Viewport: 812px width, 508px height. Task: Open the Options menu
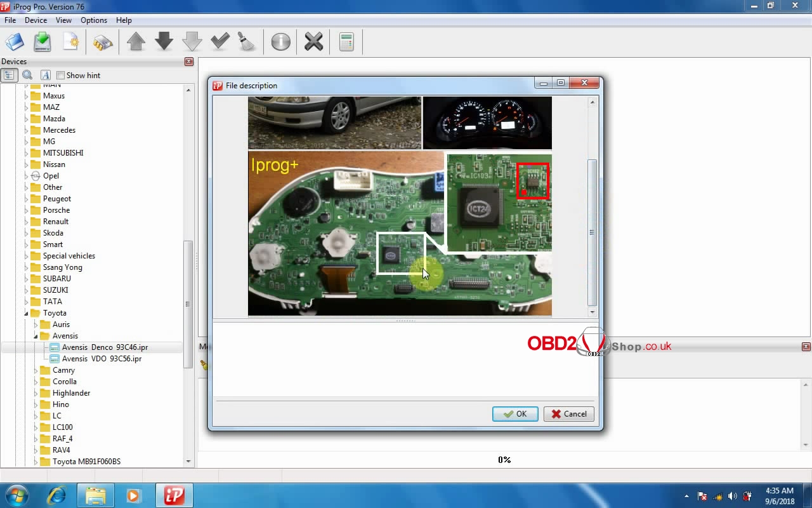(x=93, y=20)
